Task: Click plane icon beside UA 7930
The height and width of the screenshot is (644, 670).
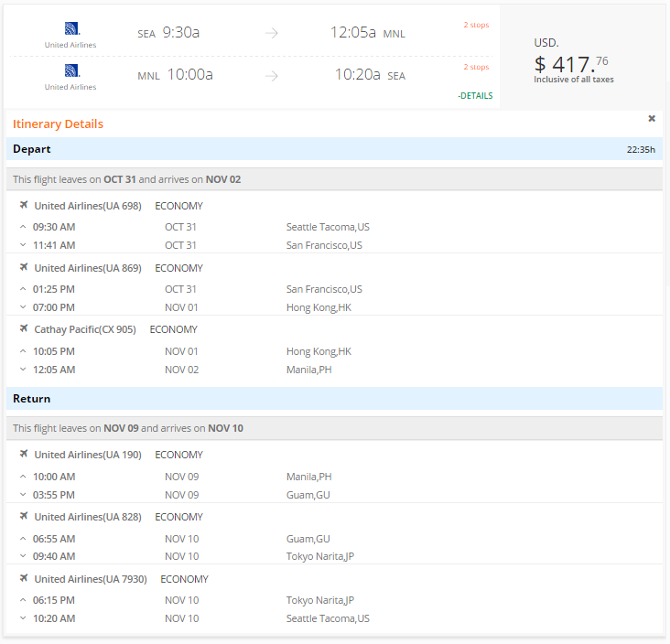Action: (x=24, y=578)
